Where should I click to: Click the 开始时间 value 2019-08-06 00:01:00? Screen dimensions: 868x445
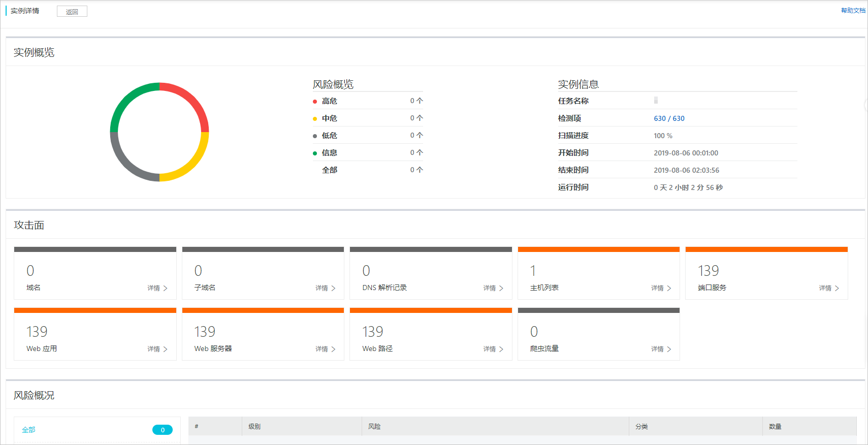[686, 153]
